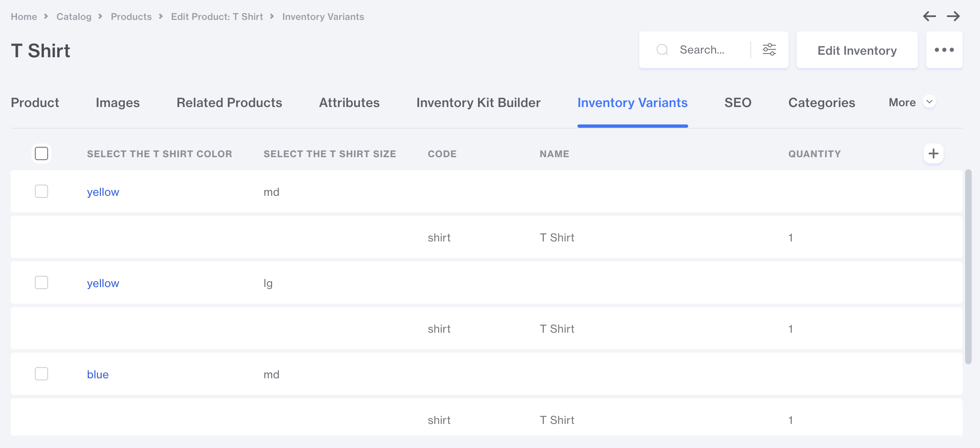980x448 pixels.
Task: Click the vertical scrollbar of the table
Action: tap(968, 266)
